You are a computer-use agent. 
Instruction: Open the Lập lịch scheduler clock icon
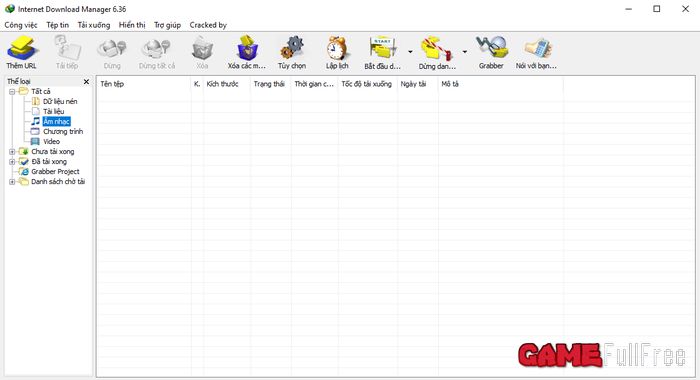(x=337, y=48)
